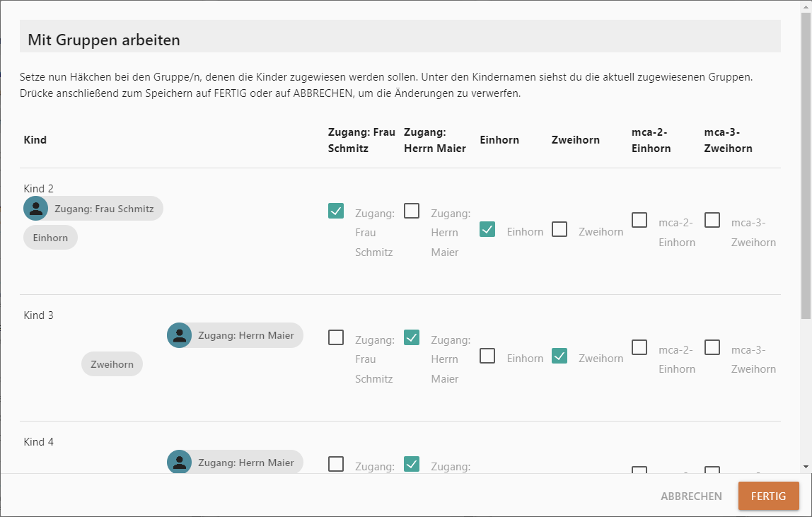
Task: Click the Einhorn chip under Kind 2
Action: pos(50,237)
